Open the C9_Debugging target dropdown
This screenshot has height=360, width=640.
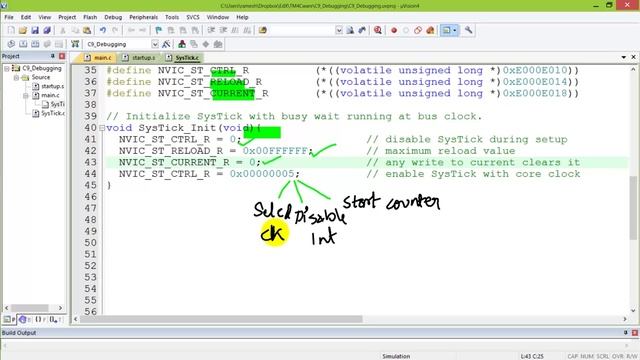[x=155, y=44]
